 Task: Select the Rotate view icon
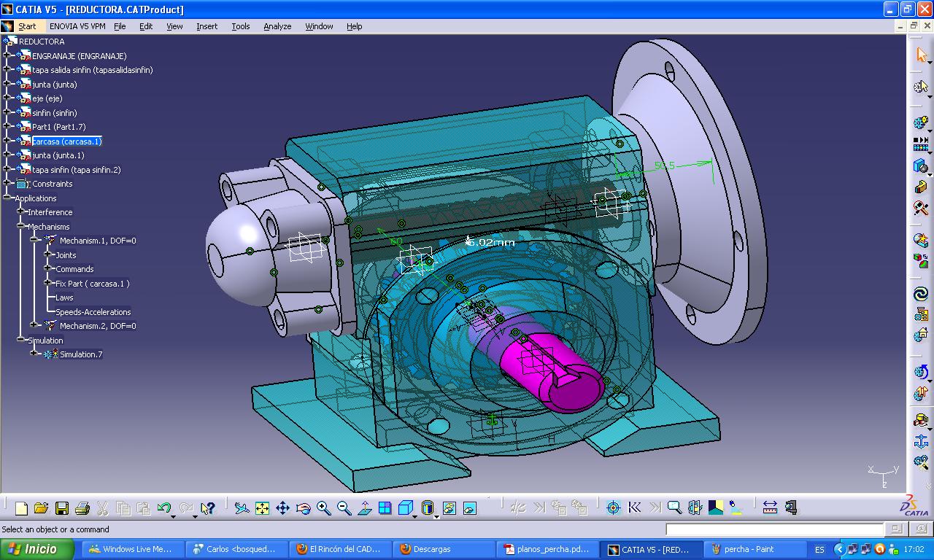click(303, 508)
